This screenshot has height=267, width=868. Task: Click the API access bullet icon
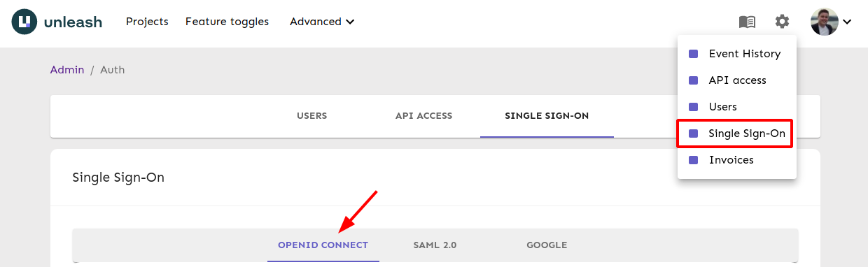[x=694, y=80]
